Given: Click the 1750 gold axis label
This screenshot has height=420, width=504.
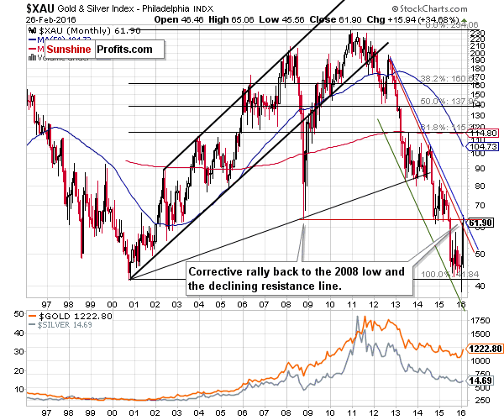Looking at the screenshot, I should pyautogui.click(x=480, y=320).
